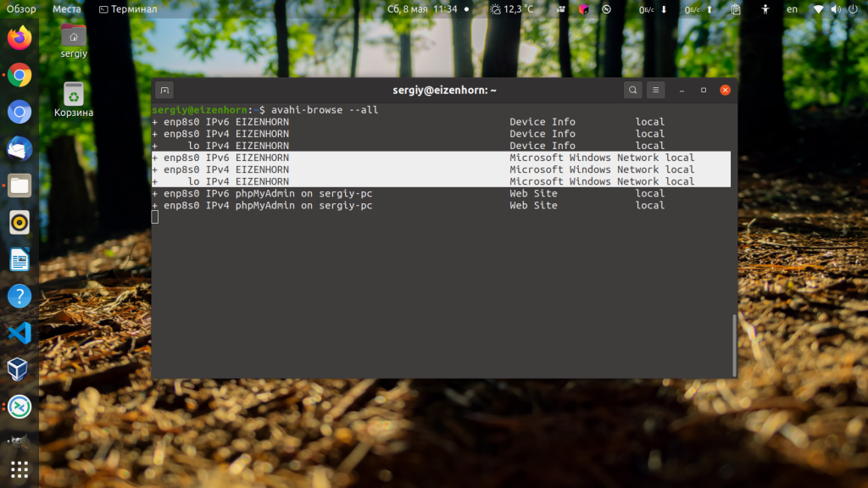
Task: Launch GIMP from the dock
Action: [x=19, y=441]
